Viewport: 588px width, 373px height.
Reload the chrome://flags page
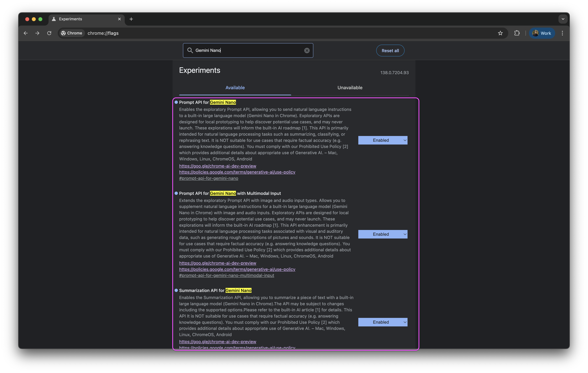click(x=49, y=33)
